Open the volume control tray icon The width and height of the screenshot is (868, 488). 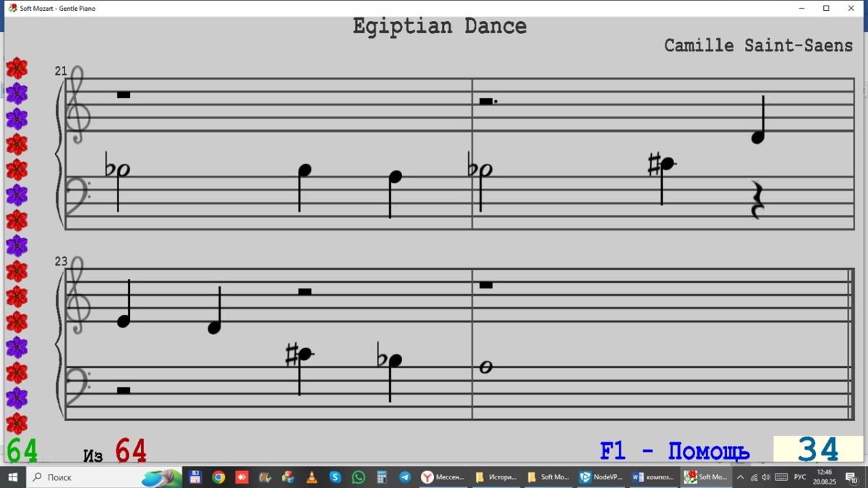[x=766, y=477]
